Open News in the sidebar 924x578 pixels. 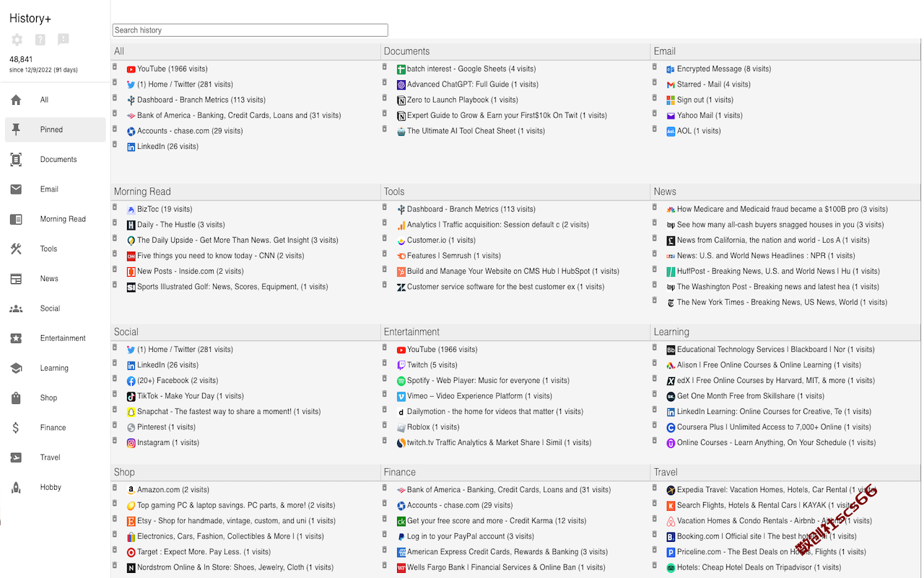click(56, 279)
